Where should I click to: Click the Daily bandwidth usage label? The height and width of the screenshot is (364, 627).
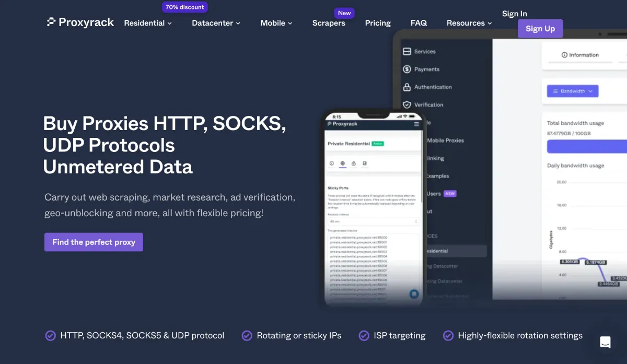click(x=575, y=166)
